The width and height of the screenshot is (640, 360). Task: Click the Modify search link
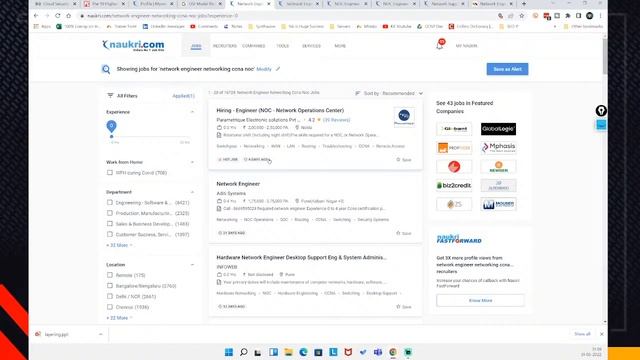pos(264,69)
